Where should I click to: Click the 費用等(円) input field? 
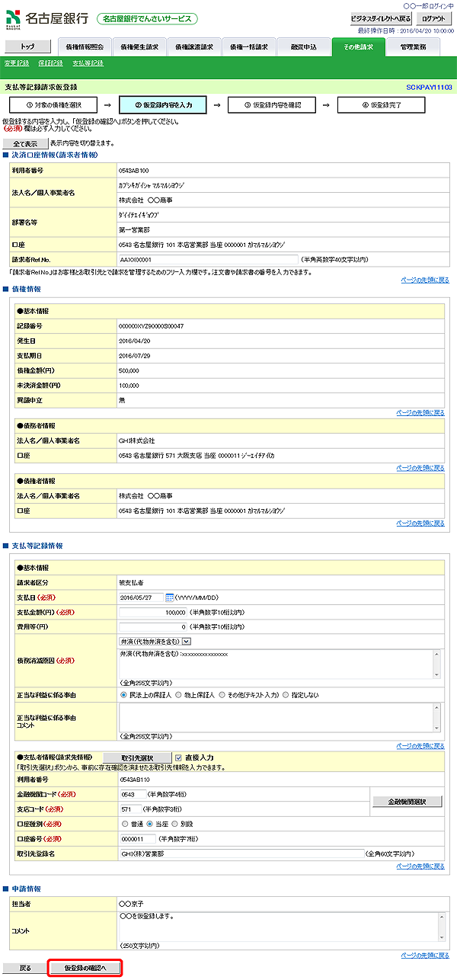[x=153, y=626]
